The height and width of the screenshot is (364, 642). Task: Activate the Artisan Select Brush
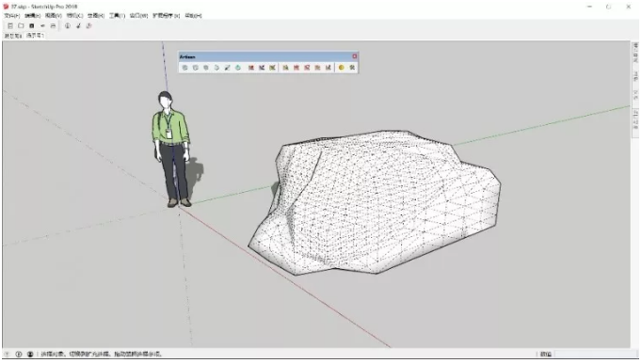click(x=262, y=68)
